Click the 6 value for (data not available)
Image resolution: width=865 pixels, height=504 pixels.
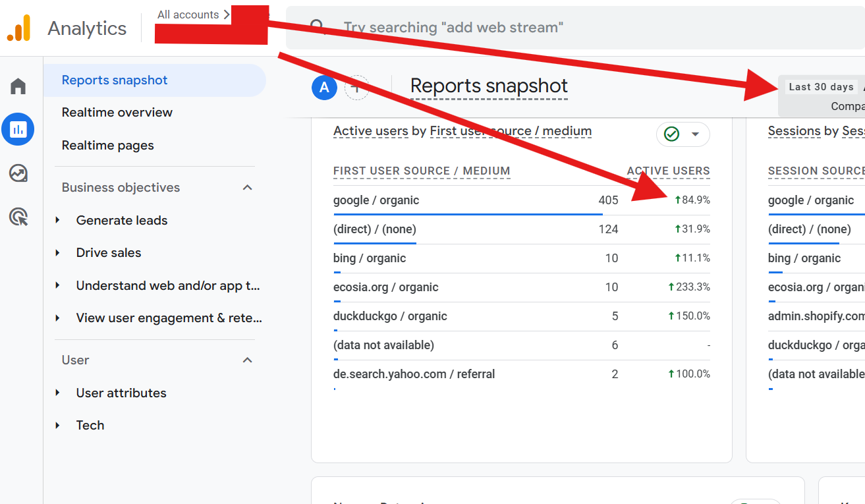point(615,345)
